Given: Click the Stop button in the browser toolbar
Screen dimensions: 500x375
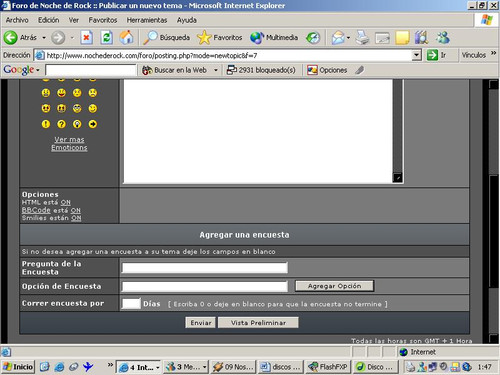Looking at the screenshot, I should click(x=86, y=37).
